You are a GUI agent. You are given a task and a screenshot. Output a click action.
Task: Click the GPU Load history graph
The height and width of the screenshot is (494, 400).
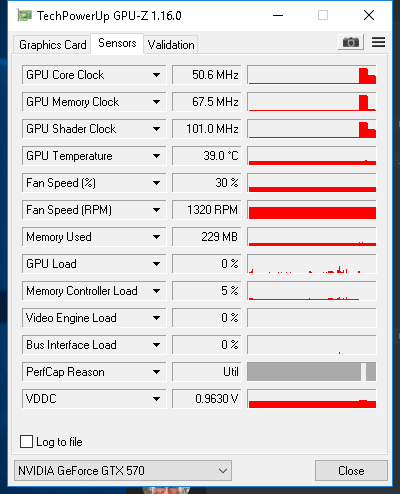click(312, 264)
